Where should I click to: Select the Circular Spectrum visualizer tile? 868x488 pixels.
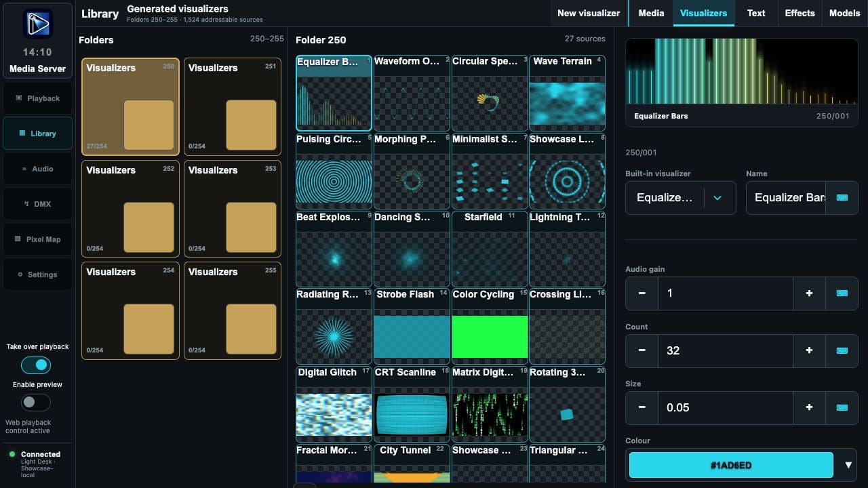(490, 93)
